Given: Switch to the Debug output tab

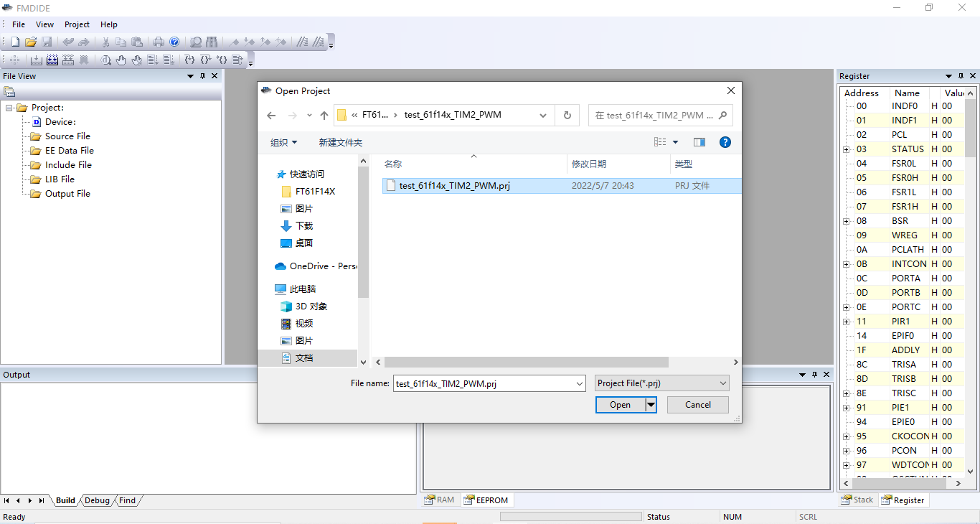Looking at the screenshot, I should (x=97, y=500).
